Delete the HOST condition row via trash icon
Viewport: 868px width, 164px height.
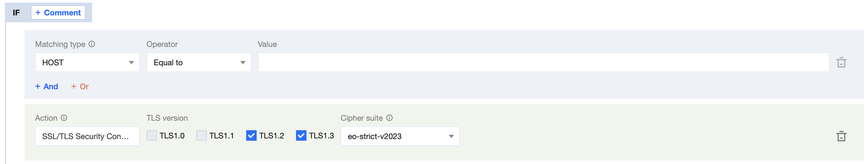click(x=841, y=62)
